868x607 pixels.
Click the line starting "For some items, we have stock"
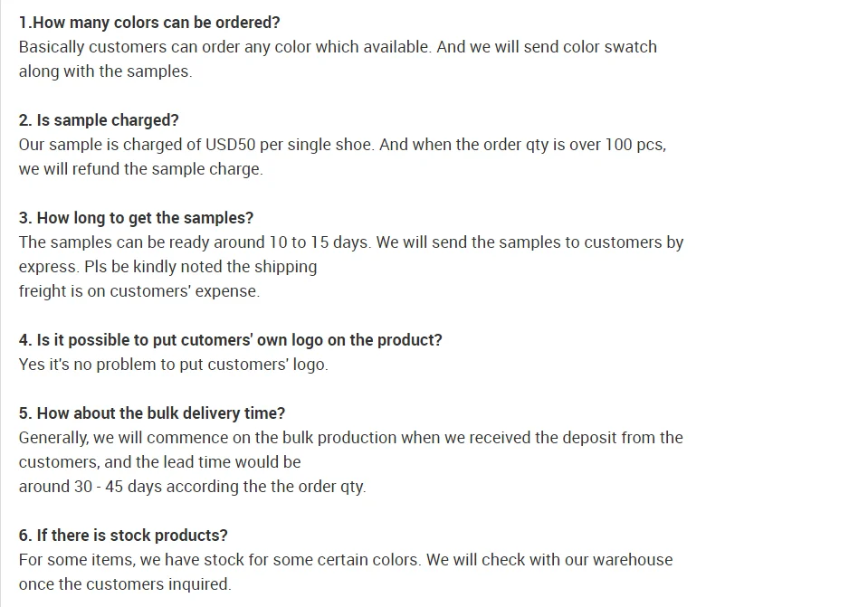click(345, 560)
